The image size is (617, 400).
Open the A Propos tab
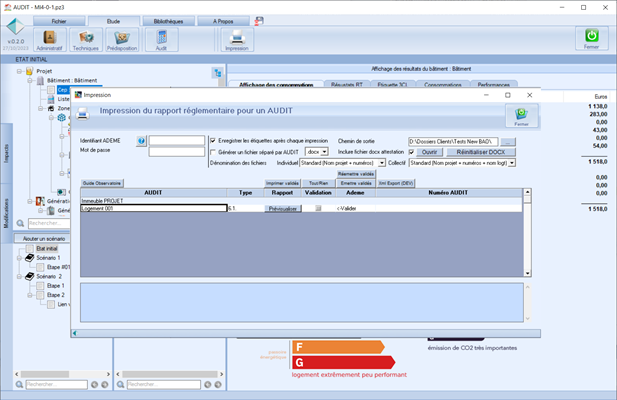(x=223, y=21)
